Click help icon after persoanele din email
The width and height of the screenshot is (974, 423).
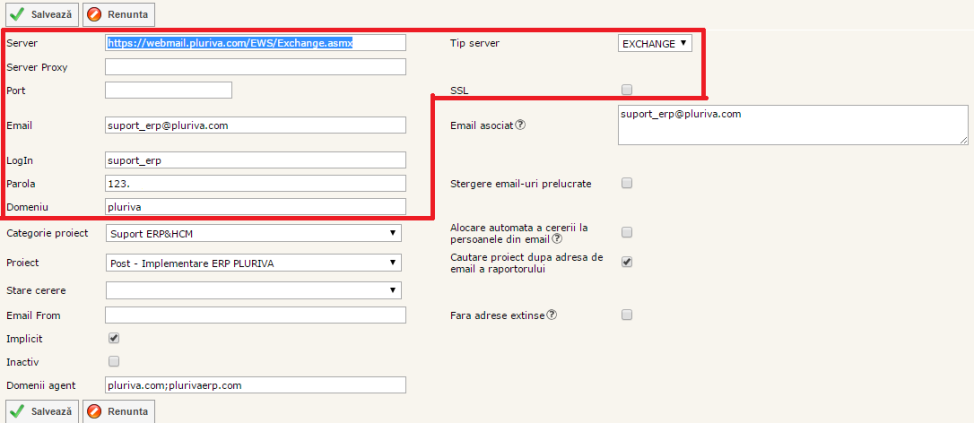pyautogui.click(x=557, y=239)
